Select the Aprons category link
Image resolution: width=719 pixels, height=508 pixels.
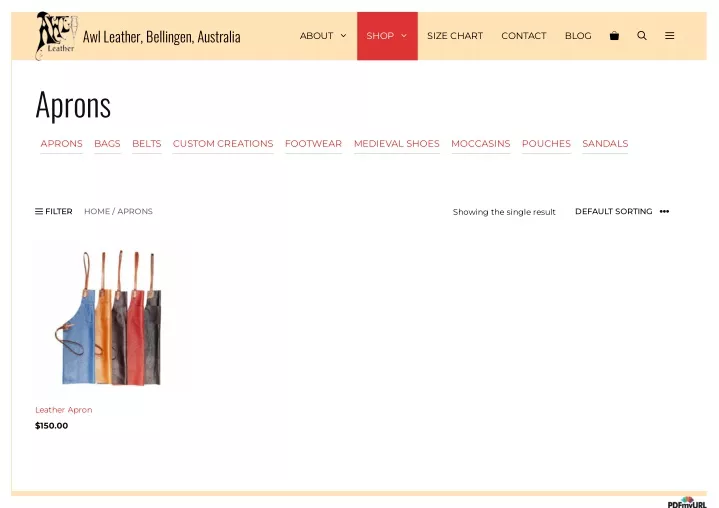click(x=61, y=144)
